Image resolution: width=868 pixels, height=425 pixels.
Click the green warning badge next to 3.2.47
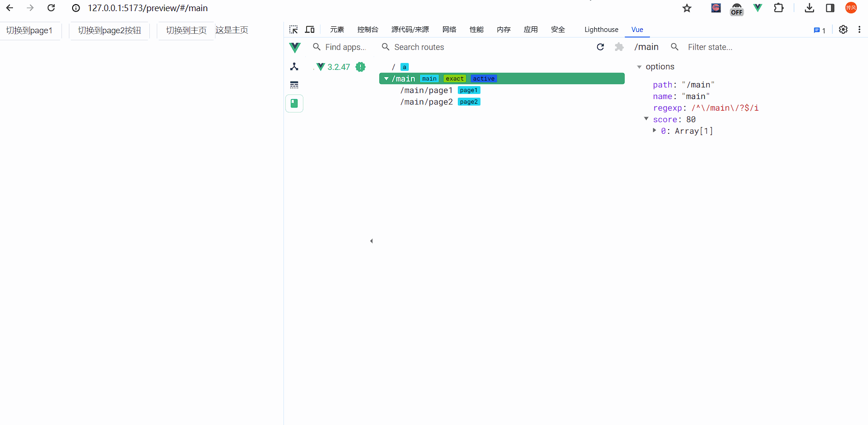click(x=361, y=67)
